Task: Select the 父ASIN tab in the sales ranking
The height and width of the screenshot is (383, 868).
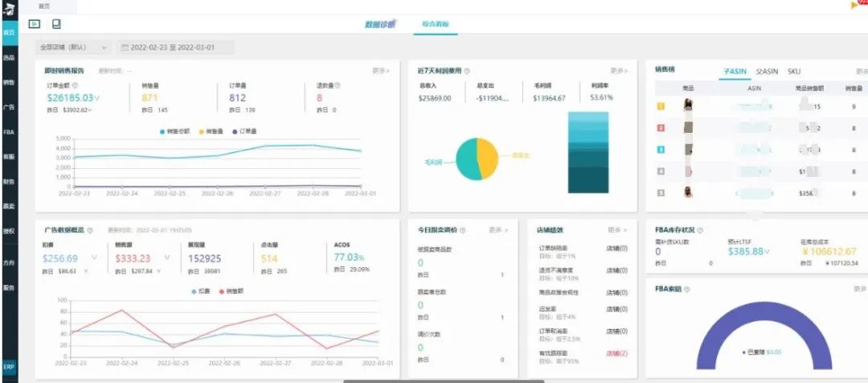Action: pyautogui.click(x=767, y=72)
